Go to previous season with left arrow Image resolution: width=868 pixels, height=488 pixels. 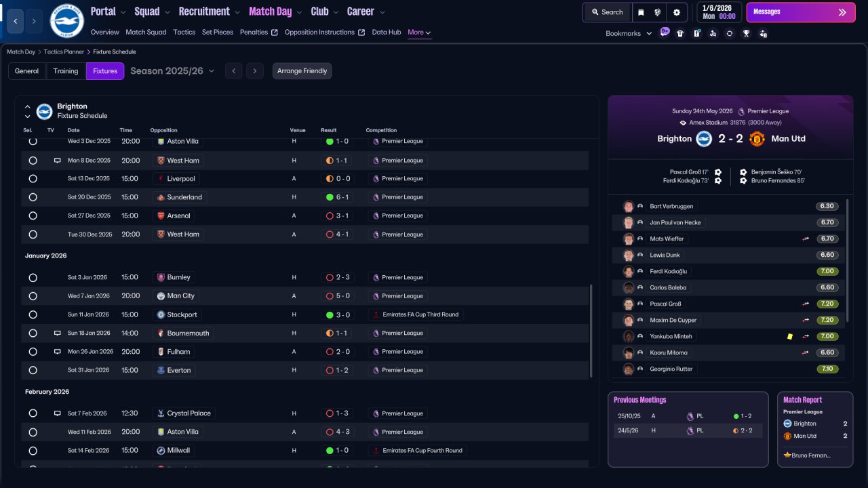coord(233,71)
